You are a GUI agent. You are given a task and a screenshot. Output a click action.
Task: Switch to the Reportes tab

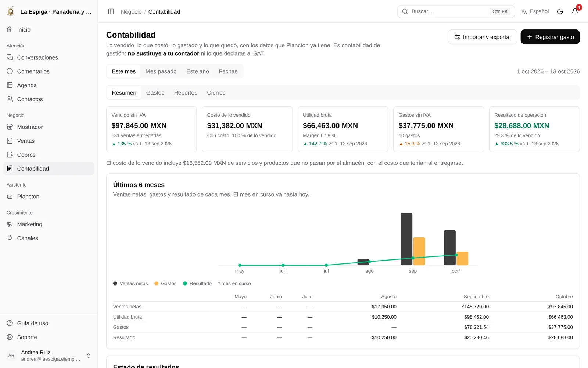pyautogui.click(x=186, y=93)
